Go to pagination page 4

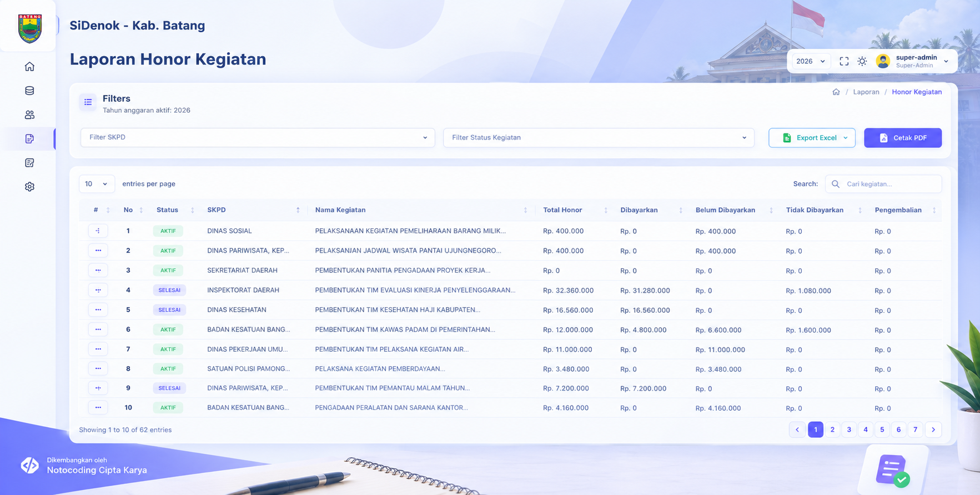866,429
